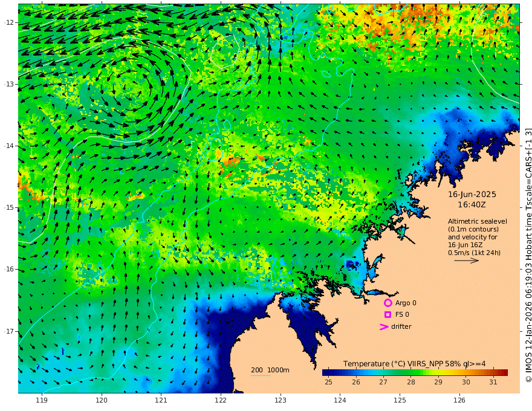
Task: Click the 'Argo 0' legend label
Action: point(406,303)
